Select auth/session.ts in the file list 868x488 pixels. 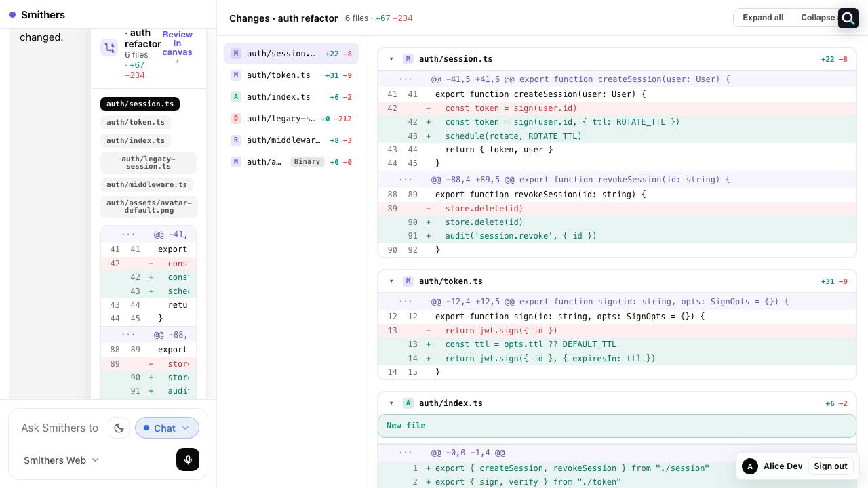pyautogui.click(x=291, y=54)
